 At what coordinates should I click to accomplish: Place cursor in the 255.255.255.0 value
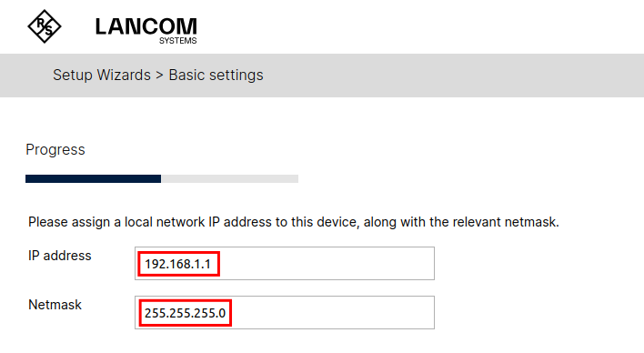[x=185, y=313]
